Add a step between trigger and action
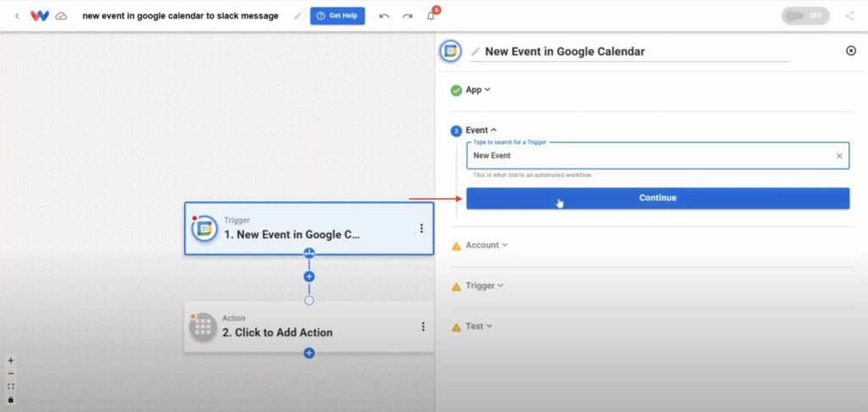Image resolution: width=868 pixels, height=412 pixels. [309, 276]
